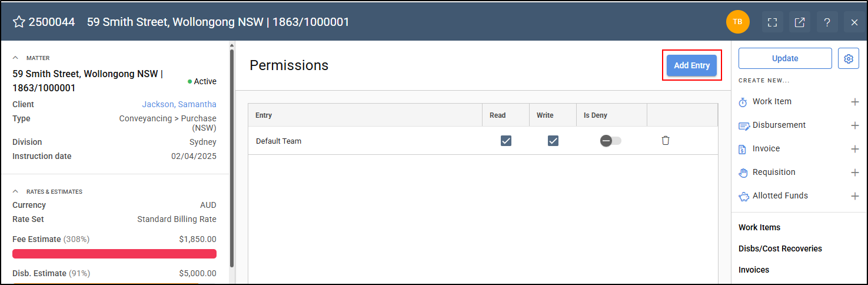Add new Disbursement with plus
The height and width of the screenshot is (285, 868).
tap(854, 125)
